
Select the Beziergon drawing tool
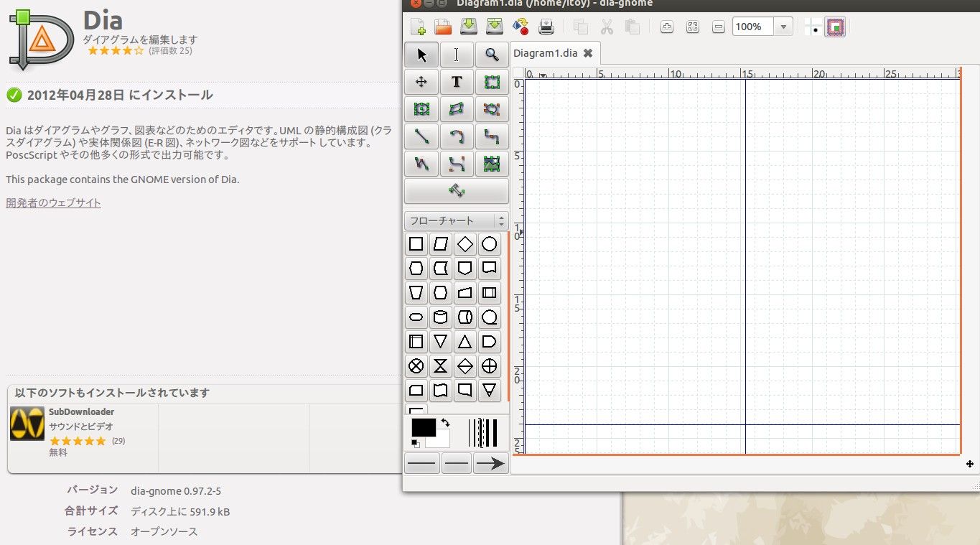point(492,109)
